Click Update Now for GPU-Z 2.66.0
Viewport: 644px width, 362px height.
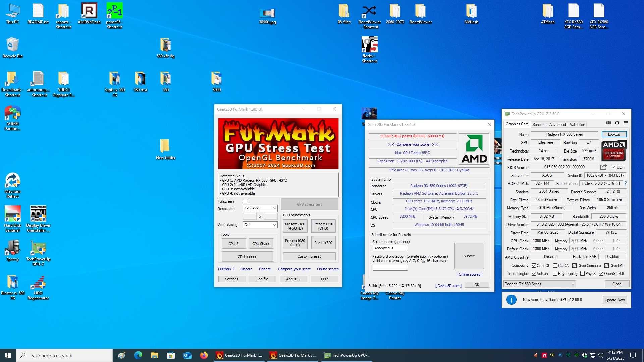pos(614,300)
